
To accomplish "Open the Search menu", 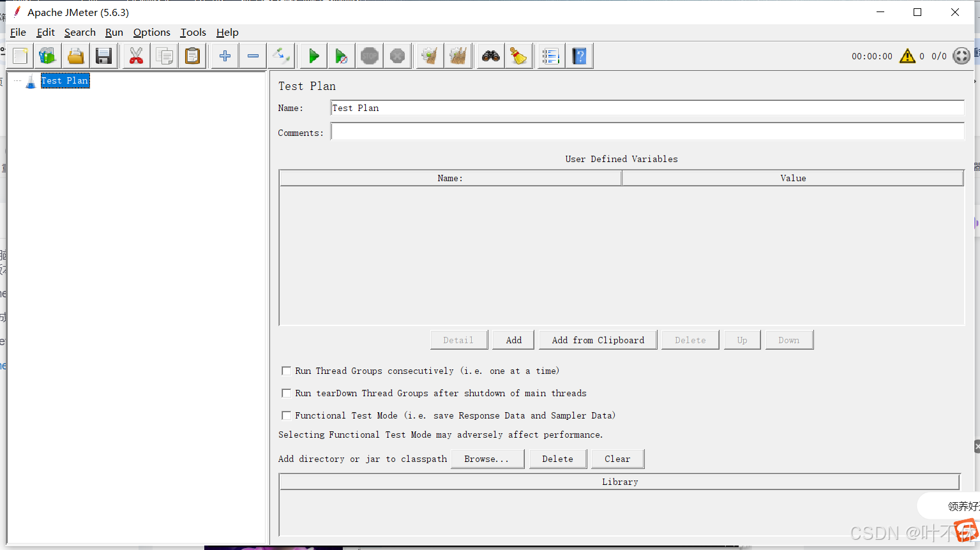I will (x=80, y=33).
